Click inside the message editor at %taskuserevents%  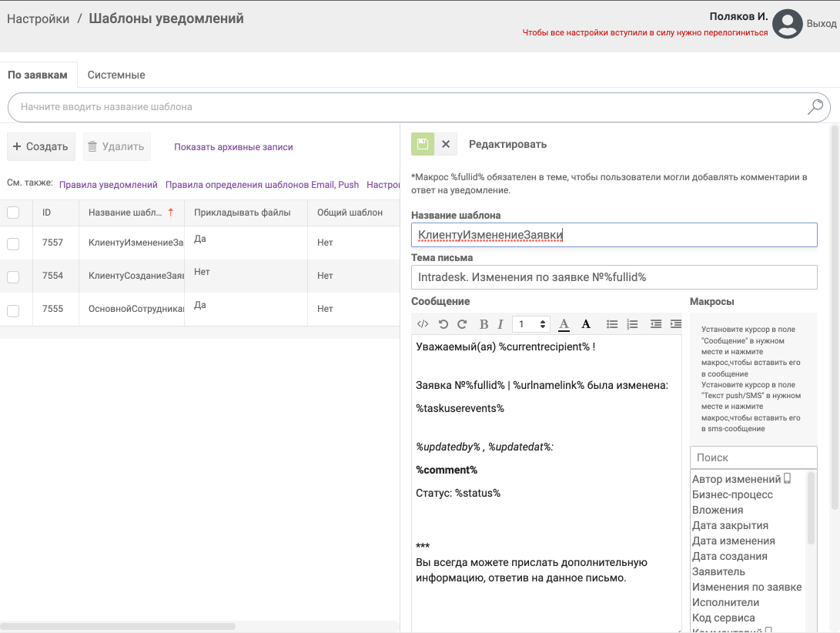pyautogui.click(x=460, y=408)
